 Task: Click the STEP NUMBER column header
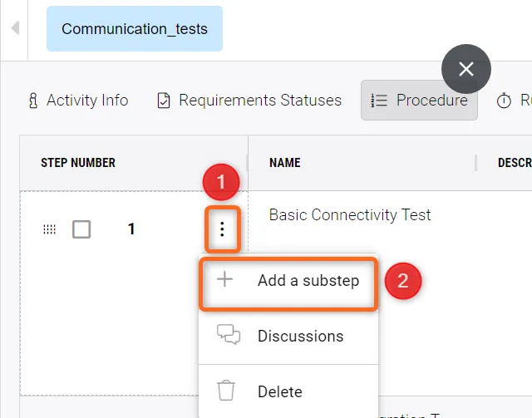tap(78, 163)
